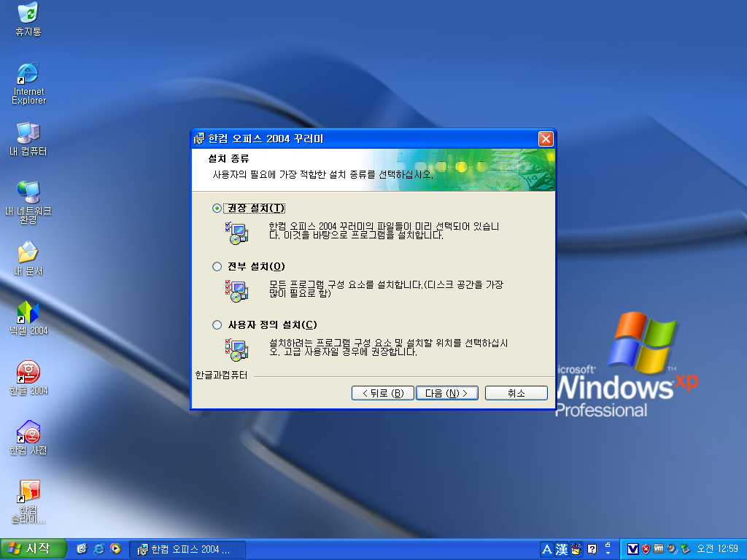Image resolution: width=747 pixels, height=560 pixels.
Task: Click the red security shield tray icon
Action: [x=646, y=549]
